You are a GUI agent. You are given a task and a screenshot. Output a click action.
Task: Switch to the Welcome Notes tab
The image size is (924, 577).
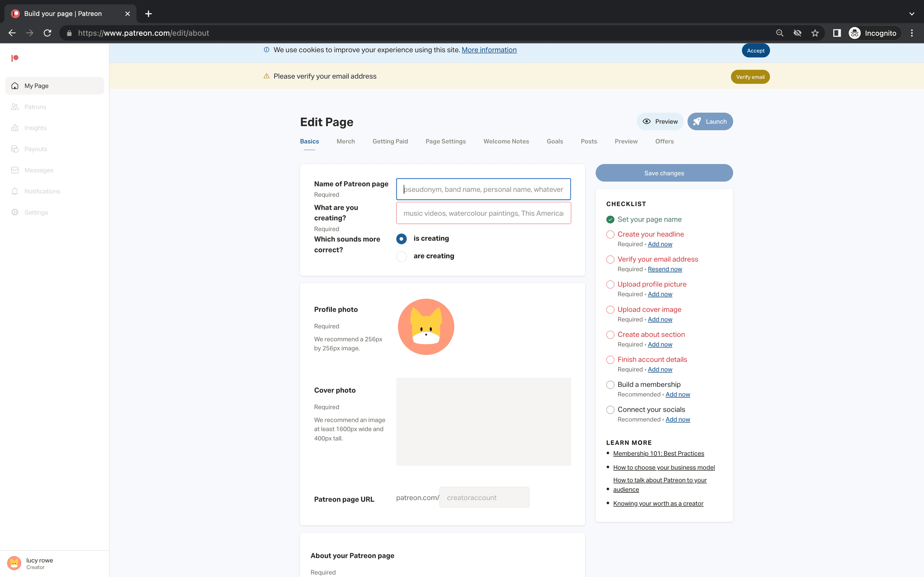pos(506,141)
